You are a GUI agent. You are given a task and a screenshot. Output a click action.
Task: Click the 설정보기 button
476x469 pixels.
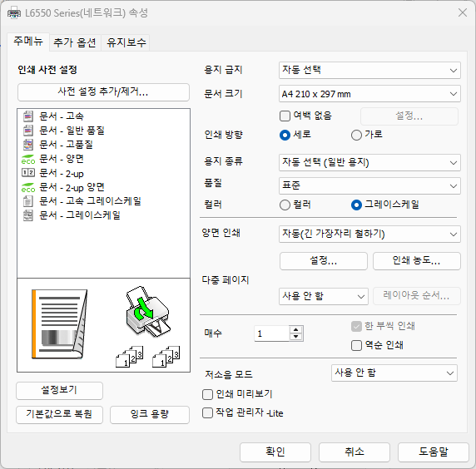click(x=60, y=391)
